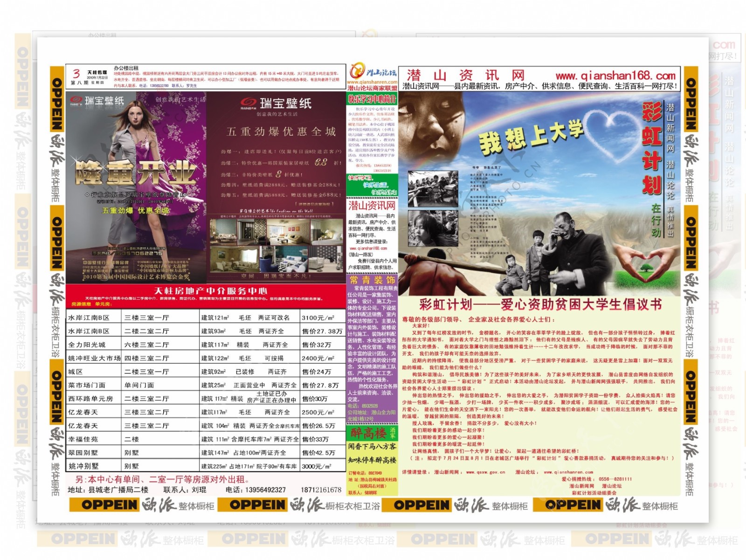The image size is (746, 560).
Task: Click the 3100元/m² price cell
Action: click(x=322, y=318)
